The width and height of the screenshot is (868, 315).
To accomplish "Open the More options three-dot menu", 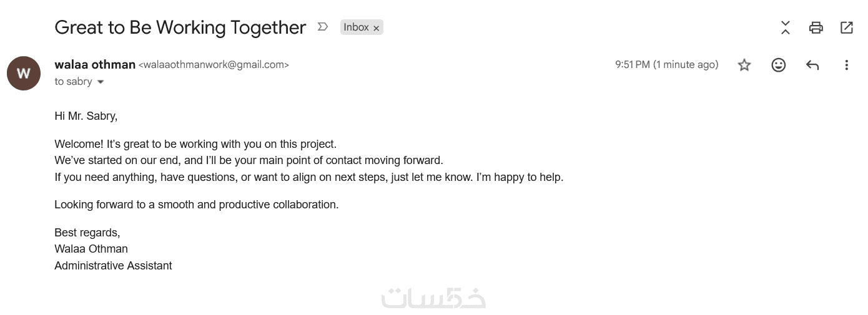I will click(846, 65).
